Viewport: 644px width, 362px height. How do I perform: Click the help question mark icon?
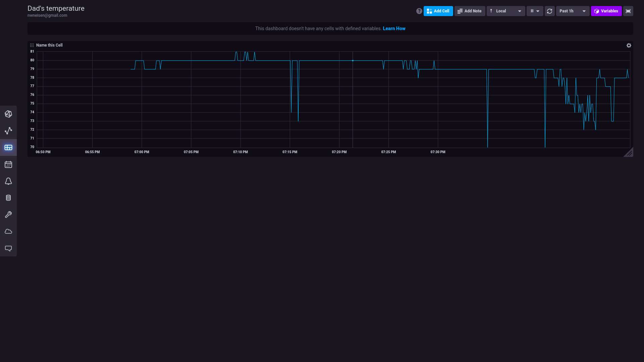coord(419,11)
